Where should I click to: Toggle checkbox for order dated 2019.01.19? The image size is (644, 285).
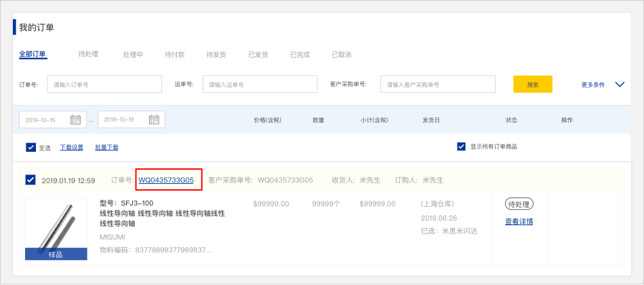(x=31, y=180)
